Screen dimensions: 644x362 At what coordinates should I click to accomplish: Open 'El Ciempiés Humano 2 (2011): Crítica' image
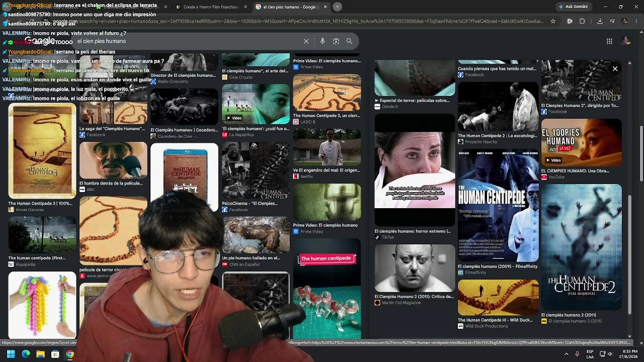415,268
